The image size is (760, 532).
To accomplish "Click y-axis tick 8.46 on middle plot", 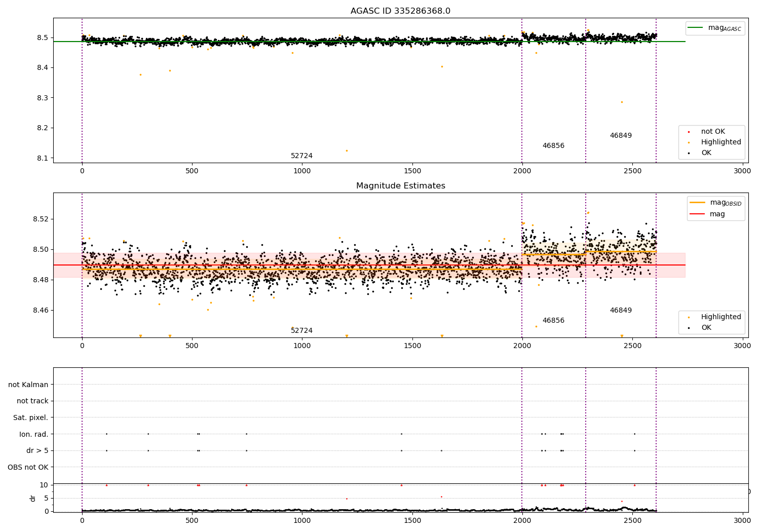I will click(x=41, y=311).
